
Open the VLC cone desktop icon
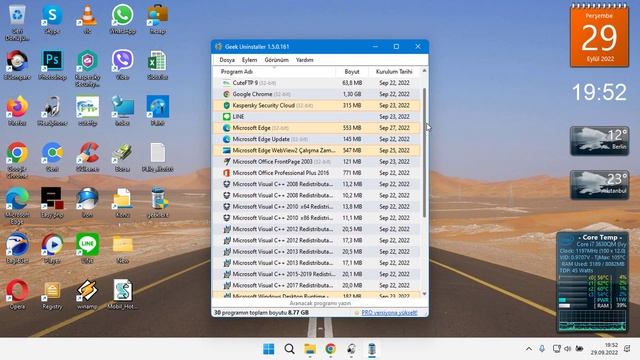87,19
